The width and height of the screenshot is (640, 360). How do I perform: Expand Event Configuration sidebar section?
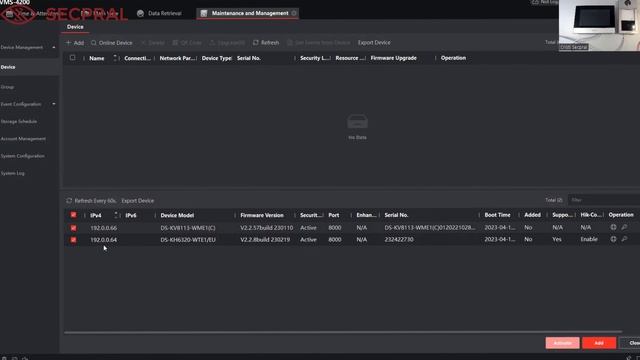[x=54, y=104]
